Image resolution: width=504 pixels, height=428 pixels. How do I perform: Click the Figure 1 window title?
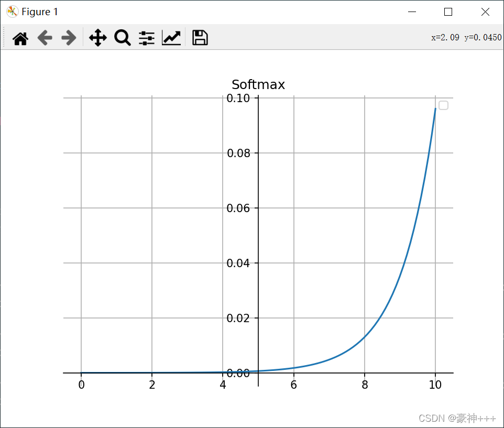point(40,12)
